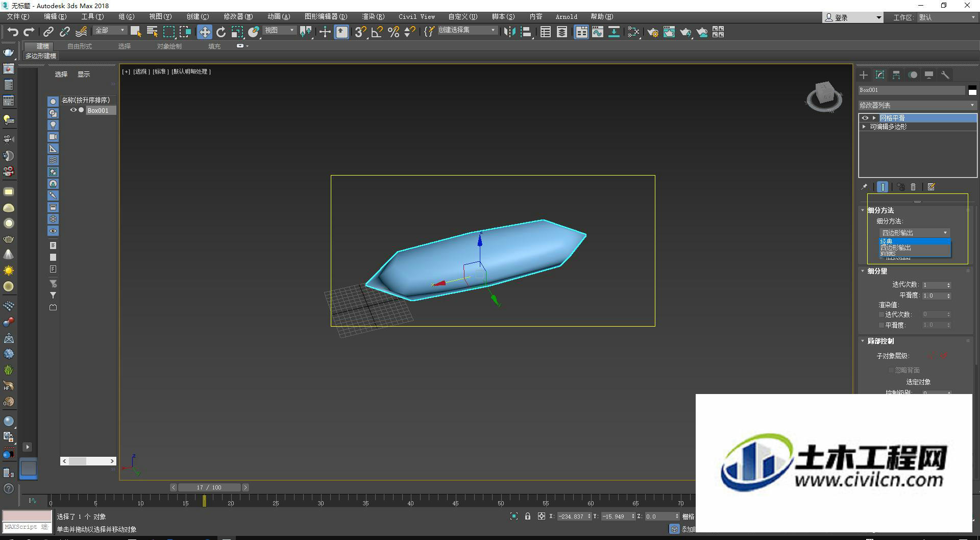Viewport: 980px width, 540px height.
Task: Choose 经典 in subdivision method list
Action: tap(915, 241)
